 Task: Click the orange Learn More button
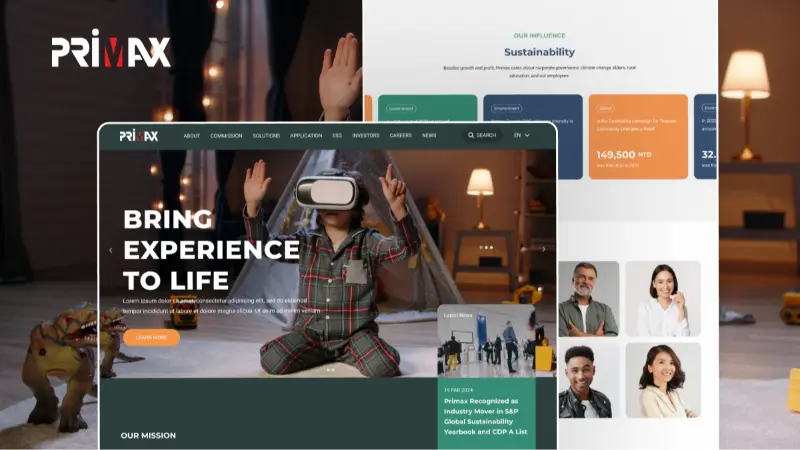tap(151, 338)
